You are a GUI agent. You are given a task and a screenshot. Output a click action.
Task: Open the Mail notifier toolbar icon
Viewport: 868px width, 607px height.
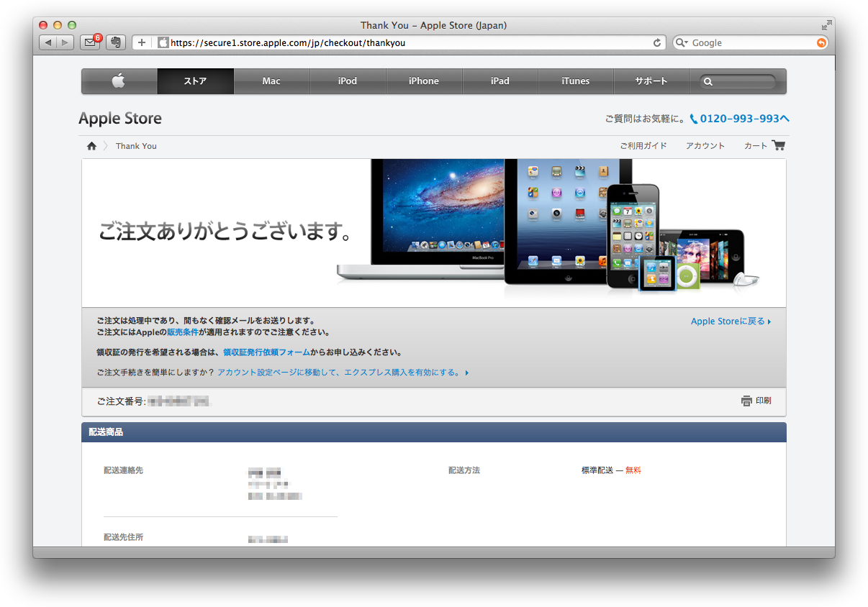tap(90, 42)
